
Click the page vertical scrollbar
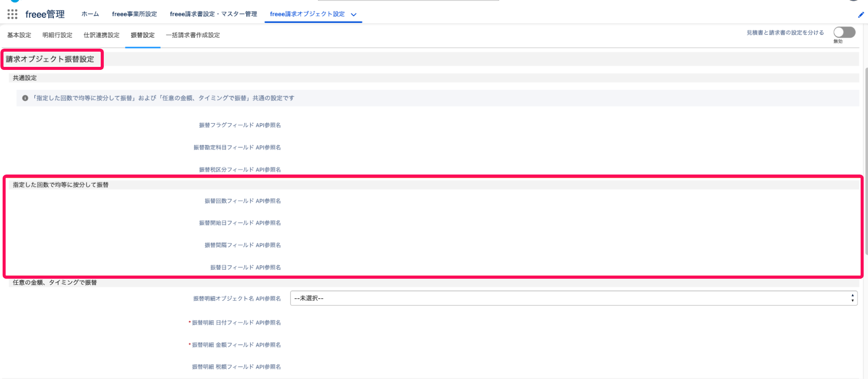click(866, 161)
